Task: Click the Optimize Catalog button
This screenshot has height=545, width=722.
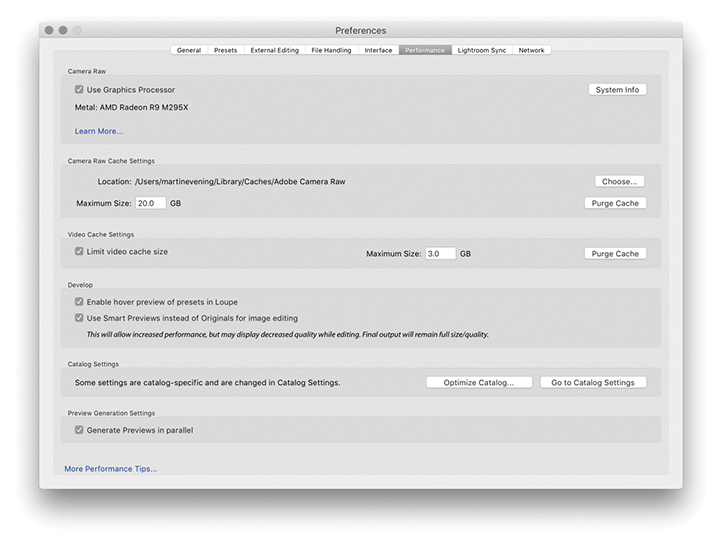Action: click(478, 382)
